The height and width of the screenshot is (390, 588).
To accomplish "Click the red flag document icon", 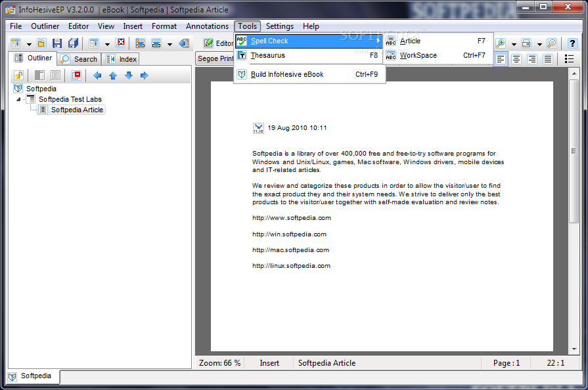I will (76, 76).
